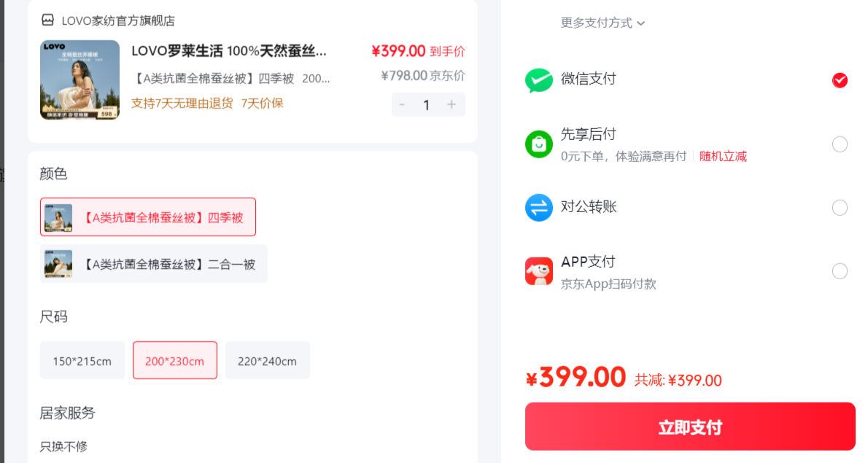This screenshot has height=463, width=868.
Task: Decrease quantity with the minus button
Action: pyautogui.click(x=402, y=104)
